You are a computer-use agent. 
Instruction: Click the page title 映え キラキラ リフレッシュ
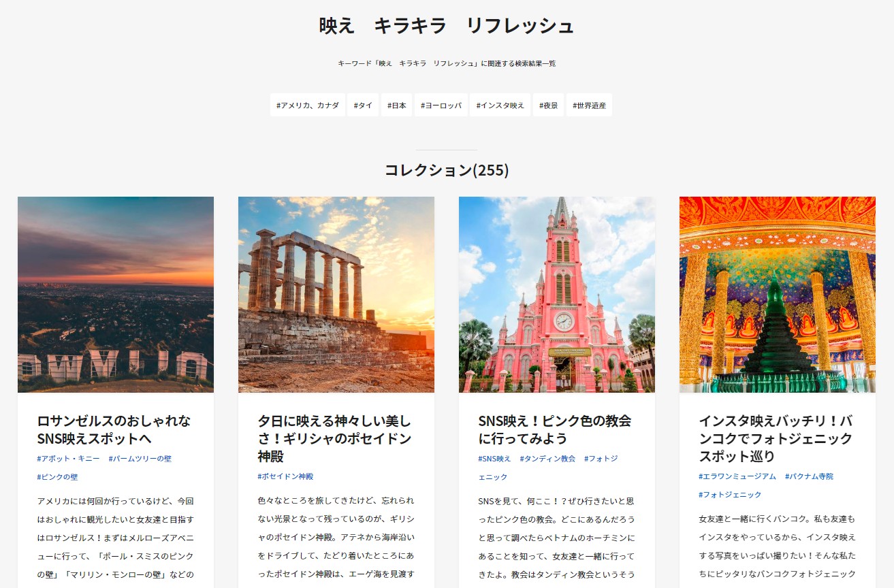click(447, 26)
